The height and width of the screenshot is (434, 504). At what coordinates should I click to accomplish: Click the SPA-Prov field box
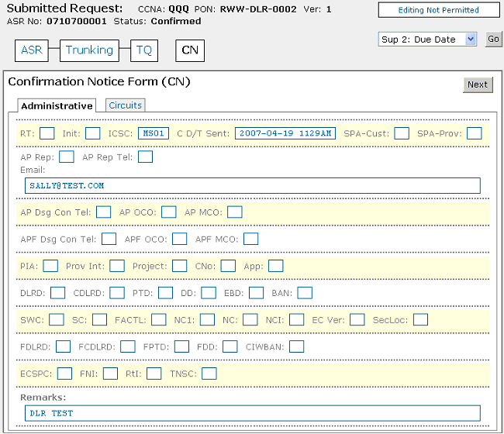tap(474, 133)
